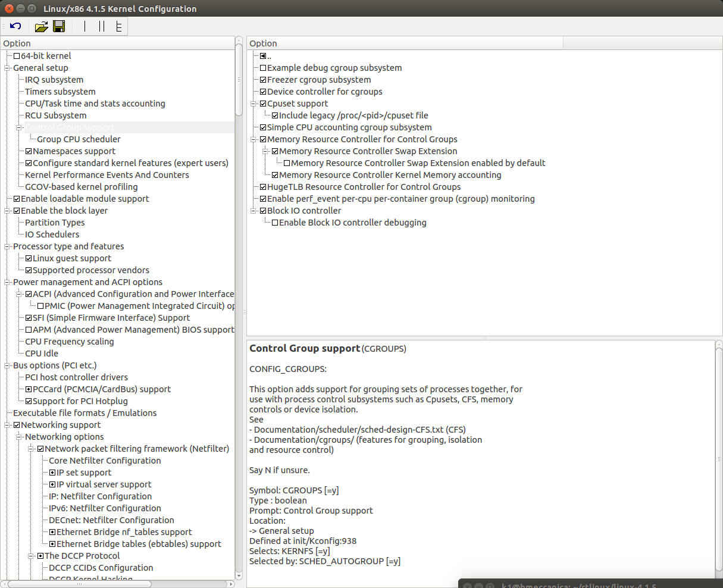
Task: Enable Example debug cgroup subsystem checkbox
Action: (263, 68)
